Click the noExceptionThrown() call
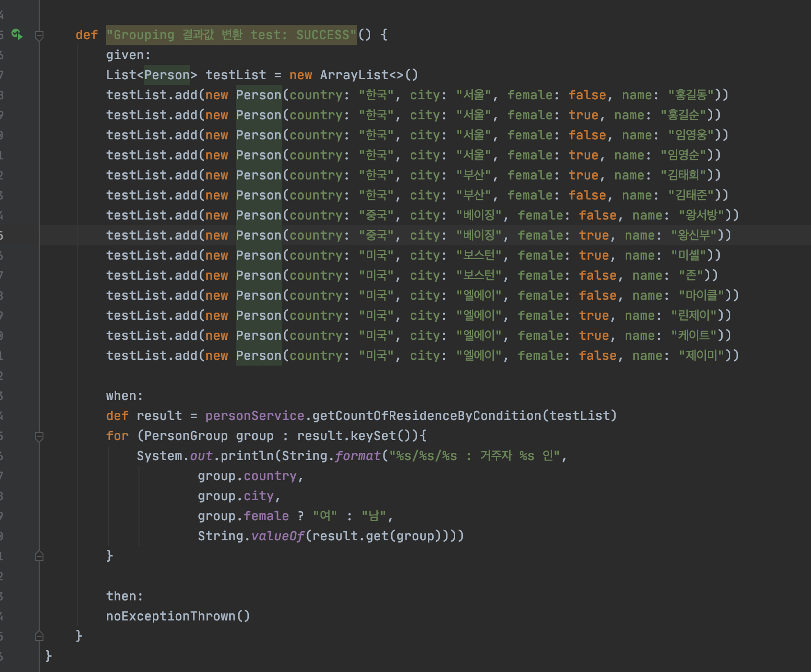 coord(178,616)
